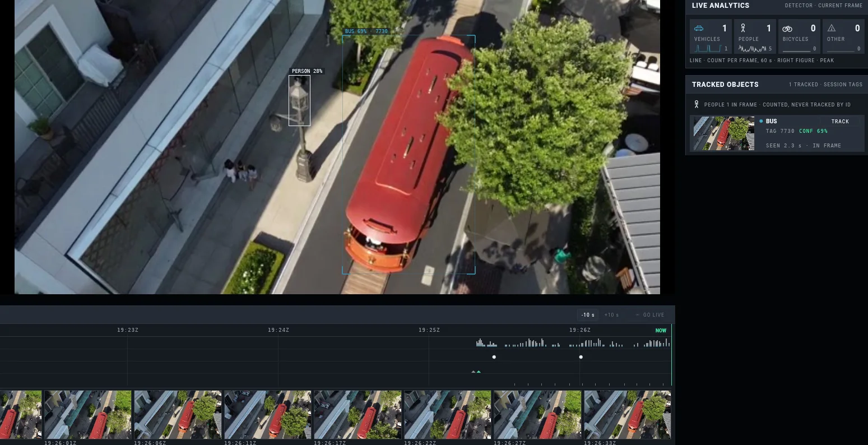The width and height of the screenshot is (868, 445).
Task: Jump back with the -10 s button
Action: point(588,315)
